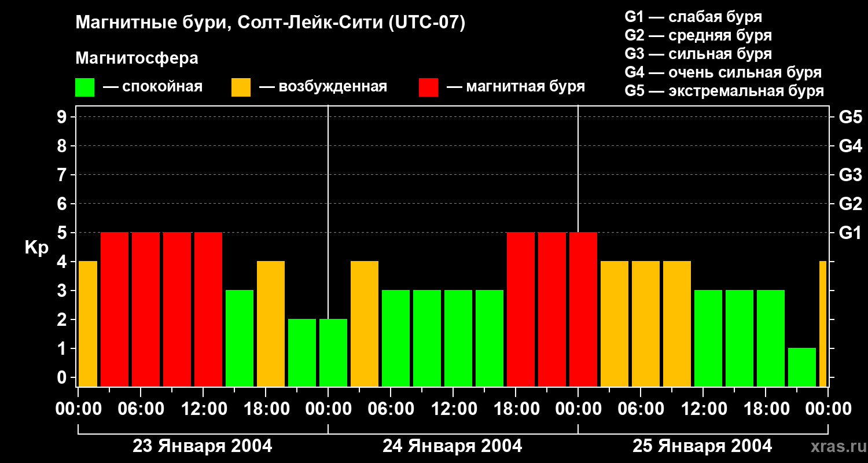Click the first orange bar at 00:00 on 23 January

tap(88, 324)
